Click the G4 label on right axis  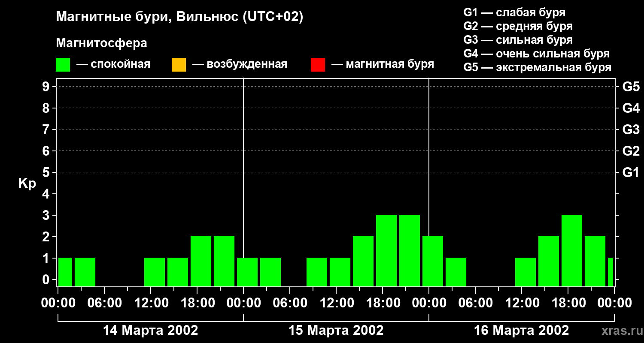tap(631, 108)
